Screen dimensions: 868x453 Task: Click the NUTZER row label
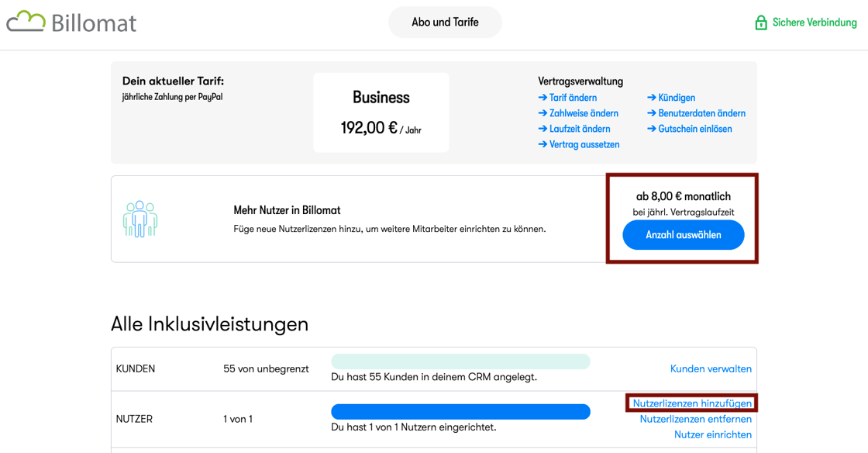(x=134, y=419)
